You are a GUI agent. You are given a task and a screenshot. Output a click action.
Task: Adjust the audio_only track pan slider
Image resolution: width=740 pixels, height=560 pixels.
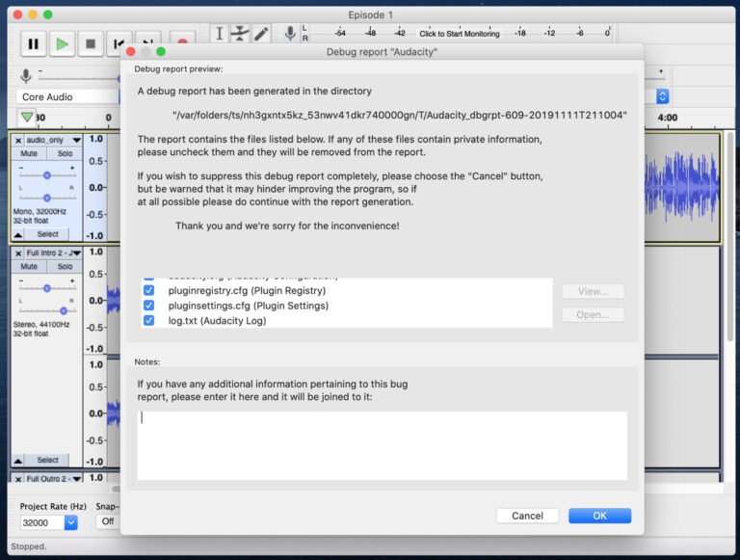coord(46,198)
